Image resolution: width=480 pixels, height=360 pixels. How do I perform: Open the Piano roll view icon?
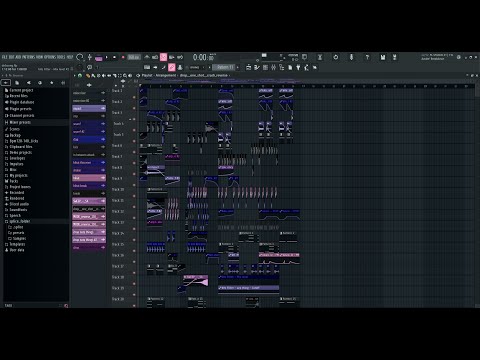point(257,67)
